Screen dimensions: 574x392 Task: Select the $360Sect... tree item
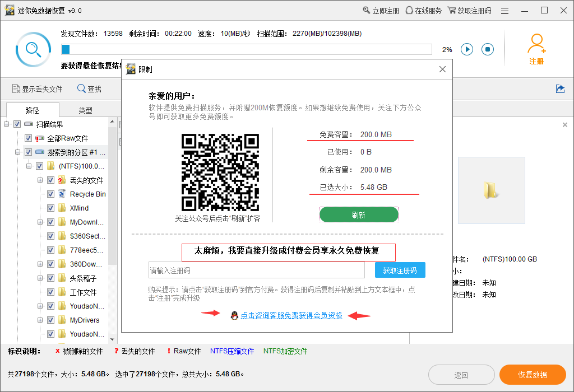click(87, 236)
